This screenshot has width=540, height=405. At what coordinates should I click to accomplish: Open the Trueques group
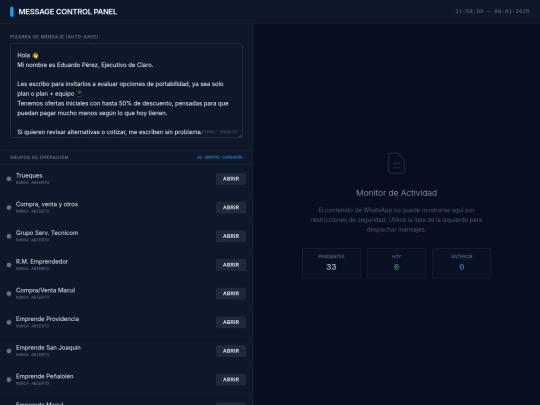[231, 179]
